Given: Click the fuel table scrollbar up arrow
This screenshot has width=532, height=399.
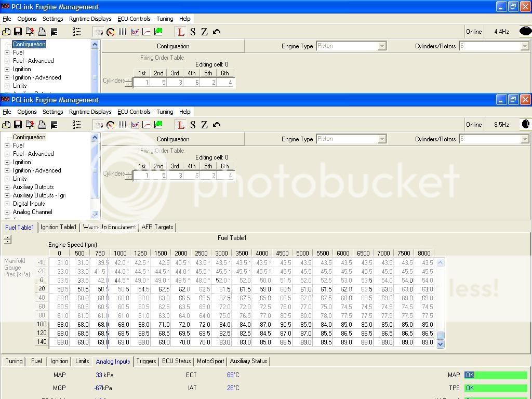Looking at the screenshot, I should (441, 262).
